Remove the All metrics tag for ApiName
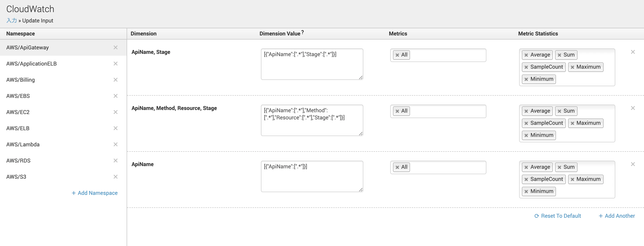This screenshot has width=644, height=246. point(397,167)
